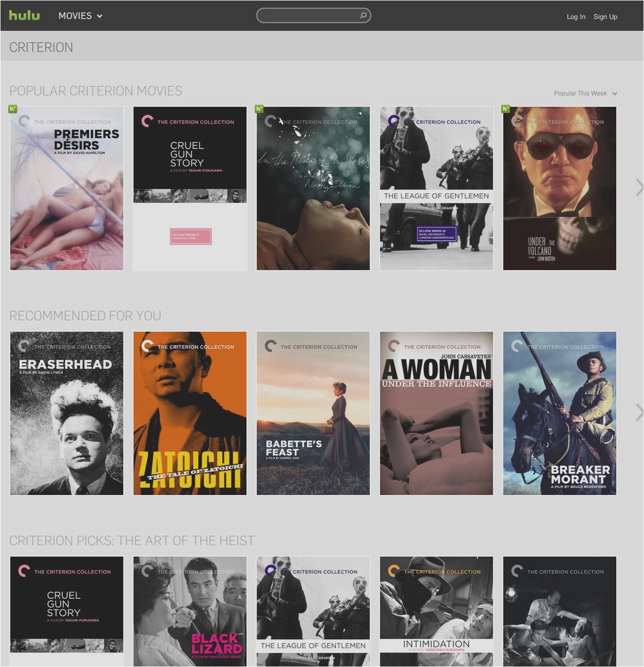Open Cruel Gun Story in Popular Criterion Movies
This screenshot has width=644, height=667.
pyautogui.click(x=190, y=188)
